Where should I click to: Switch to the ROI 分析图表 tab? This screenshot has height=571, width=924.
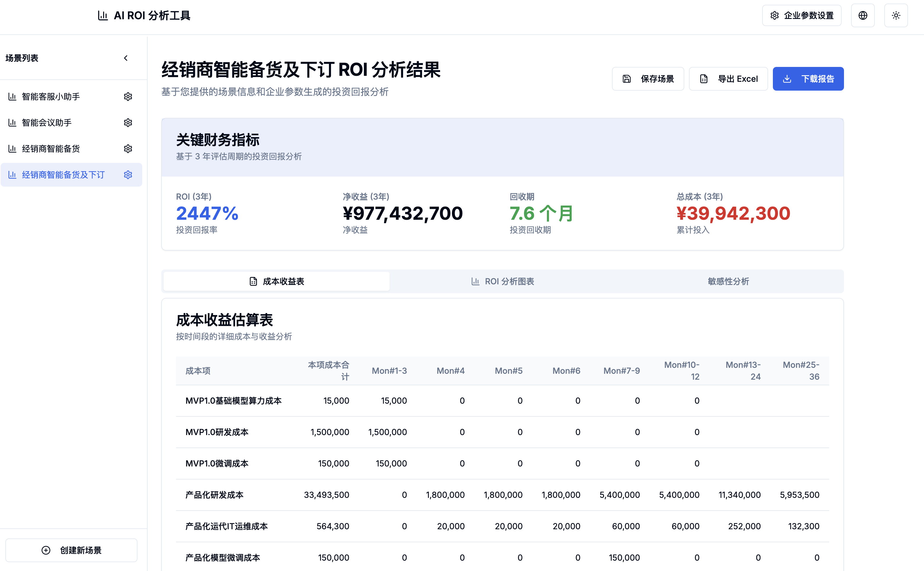pos(502,281)
